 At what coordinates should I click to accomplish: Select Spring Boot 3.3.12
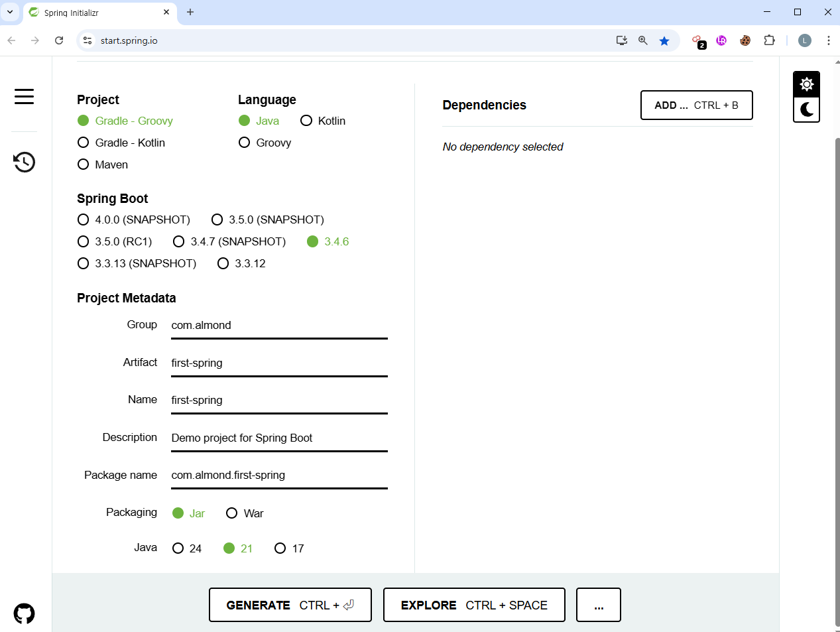click(242, 263)
